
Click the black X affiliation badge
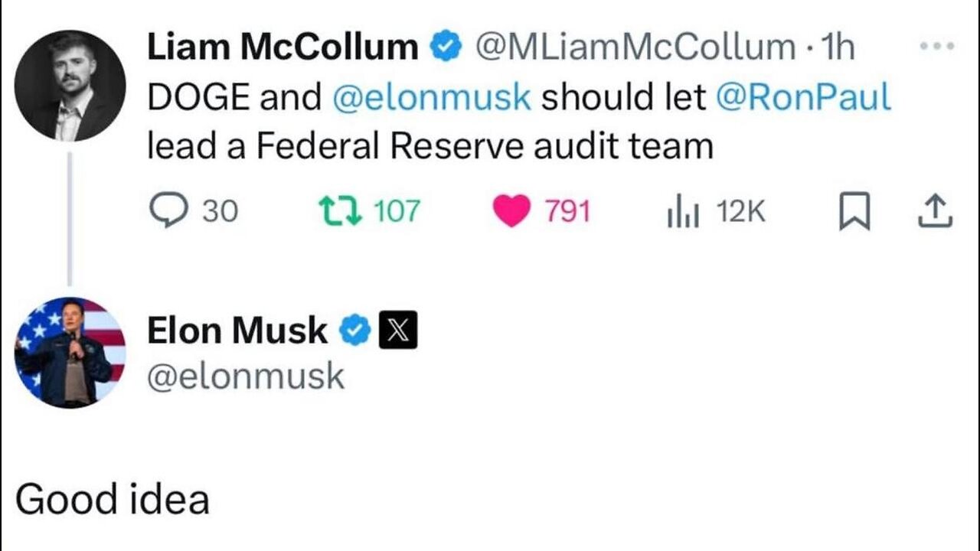398,331
